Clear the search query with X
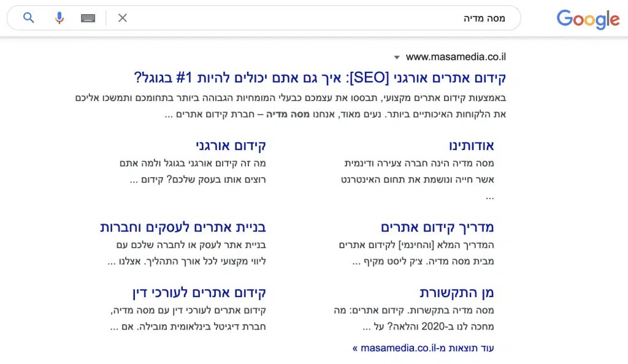 [x=123, y=18]
